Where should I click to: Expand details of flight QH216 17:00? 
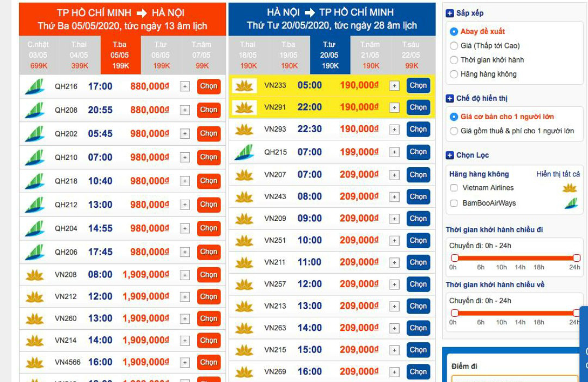[x=185, y=87]
